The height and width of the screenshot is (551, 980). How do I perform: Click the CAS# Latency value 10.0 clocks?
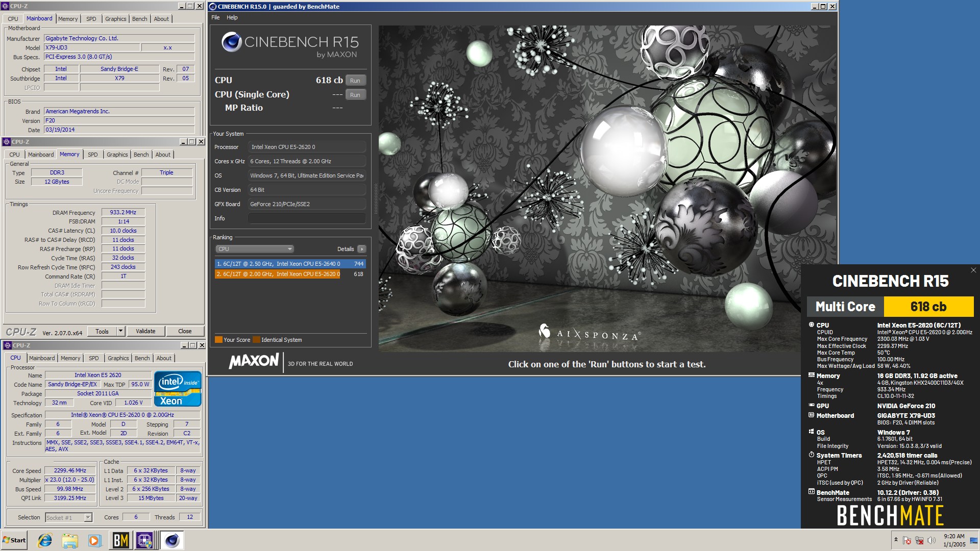[x=123, y=231]
